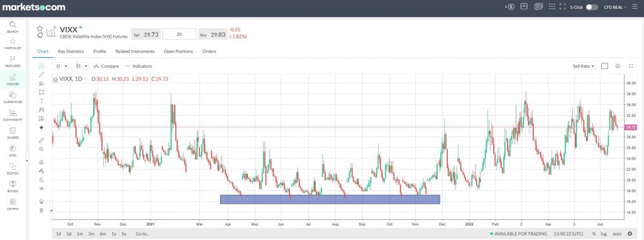The image size is (644, 240).
Task: Open the Indicators button
Action: pos(139,66)
